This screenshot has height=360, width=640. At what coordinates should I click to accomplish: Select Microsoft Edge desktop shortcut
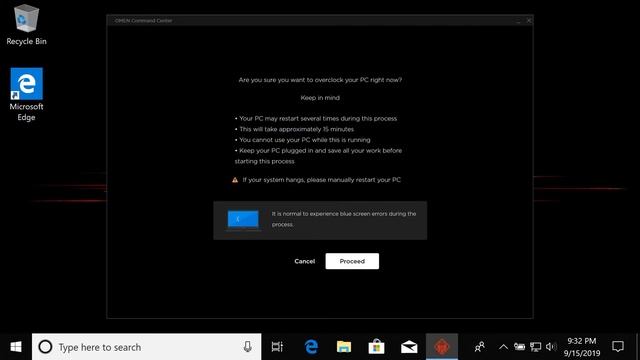pos(27,95)
